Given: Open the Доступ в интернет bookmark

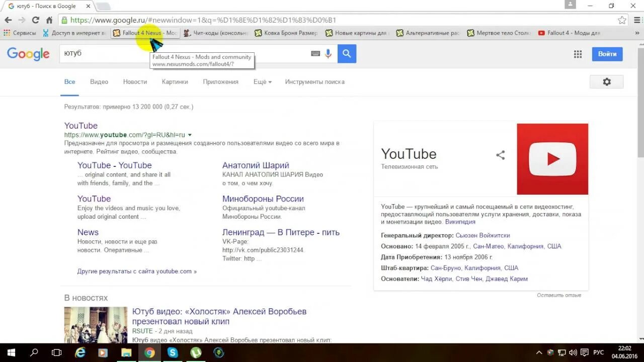Looking at the screenshot, I should coord(74,33).
